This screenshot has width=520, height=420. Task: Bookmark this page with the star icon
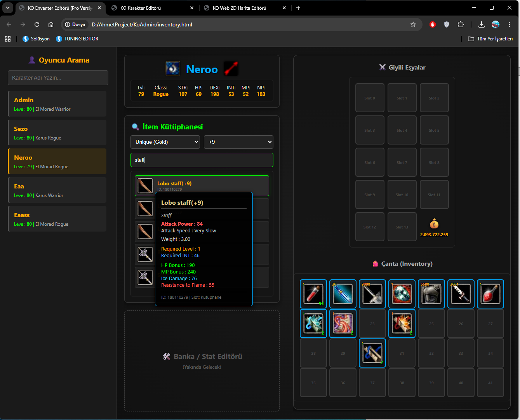413,24
